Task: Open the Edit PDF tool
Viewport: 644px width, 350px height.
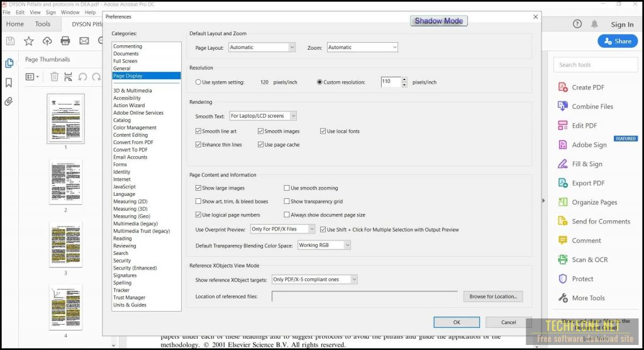Action: (577, 125)
